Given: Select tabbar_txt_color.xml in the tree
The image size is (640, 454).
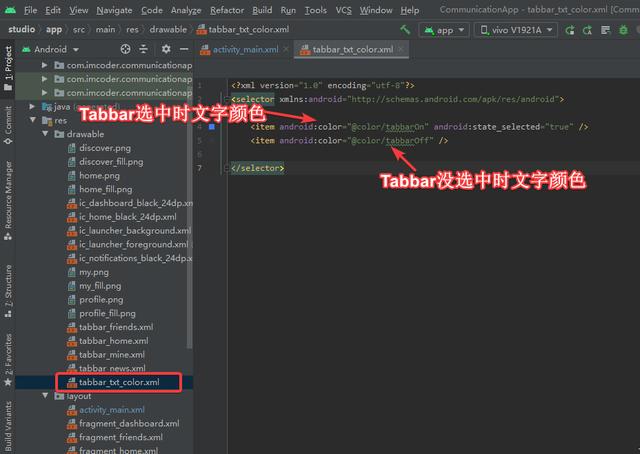Looking at the screenshot, I should click(113, 382).
